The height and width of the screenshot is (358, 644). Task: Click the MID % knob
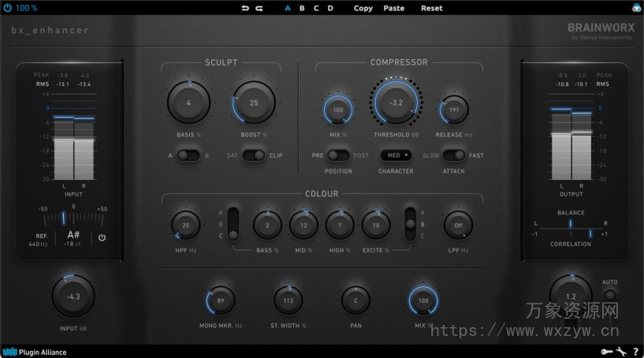coord(303,226)
